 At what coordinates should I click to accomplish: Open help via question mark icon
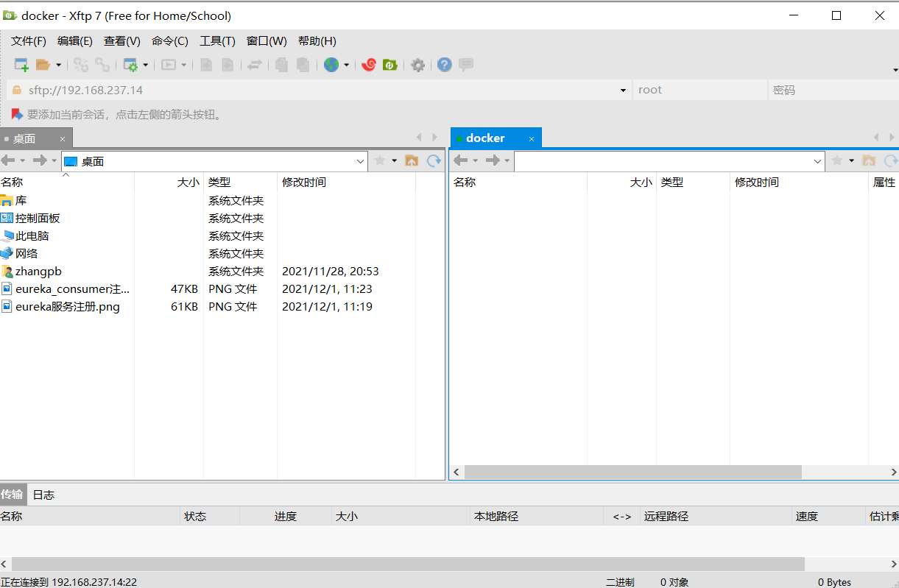(x=444, y=65)
